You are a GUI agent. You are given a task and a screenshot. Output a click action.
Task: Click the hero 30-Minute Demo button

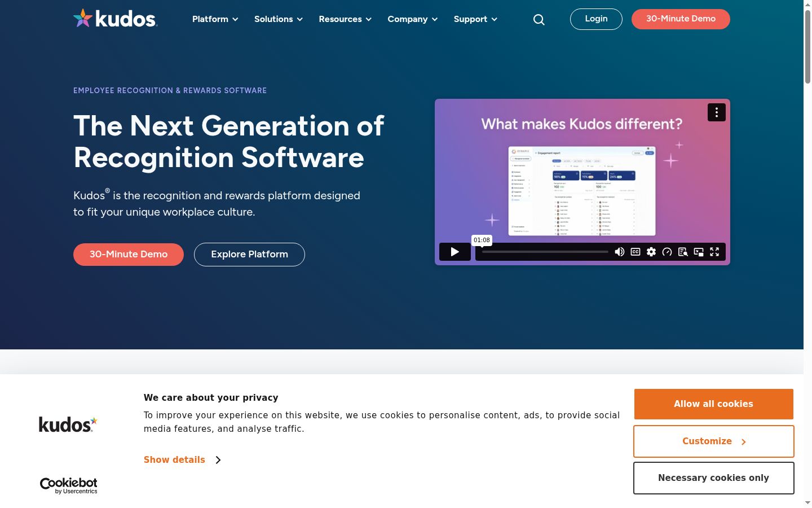[x=129, y=255]
